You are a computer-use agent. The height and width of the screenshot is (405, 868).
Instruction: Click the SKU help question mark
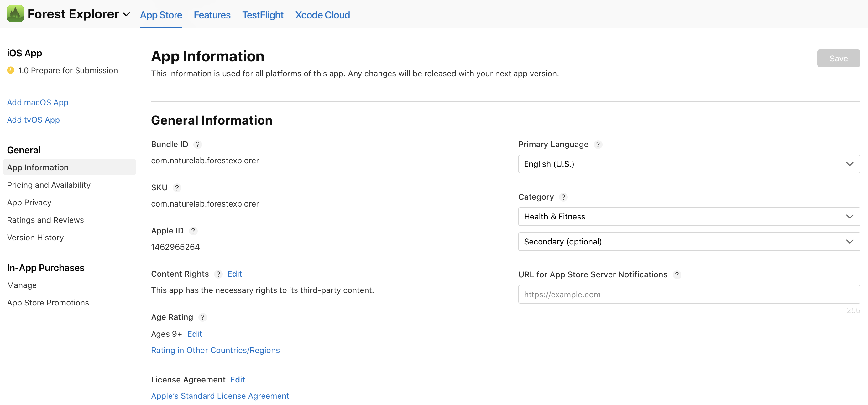[x=176, y=188]
